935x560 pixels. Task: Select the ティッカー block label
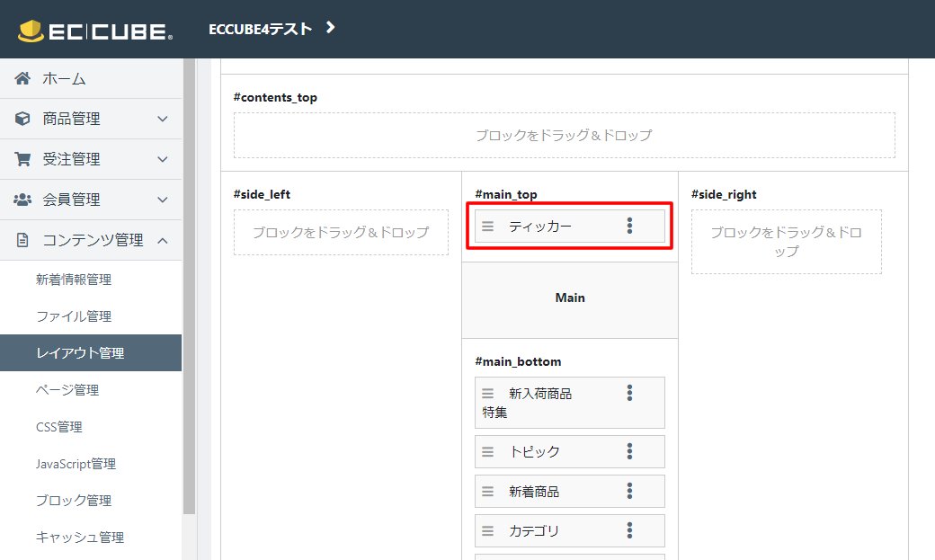pyautogui.click(x=540, y=227)
